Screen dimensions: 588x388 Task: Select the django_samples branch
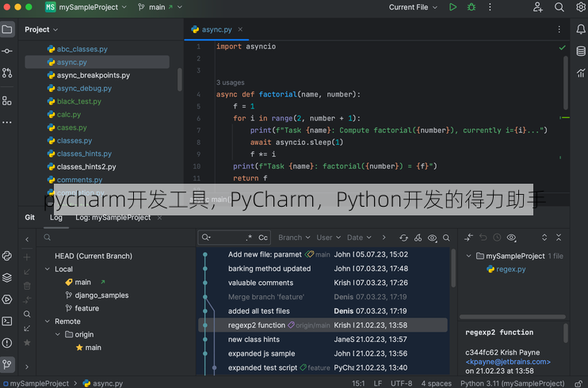tap(101, 295)
